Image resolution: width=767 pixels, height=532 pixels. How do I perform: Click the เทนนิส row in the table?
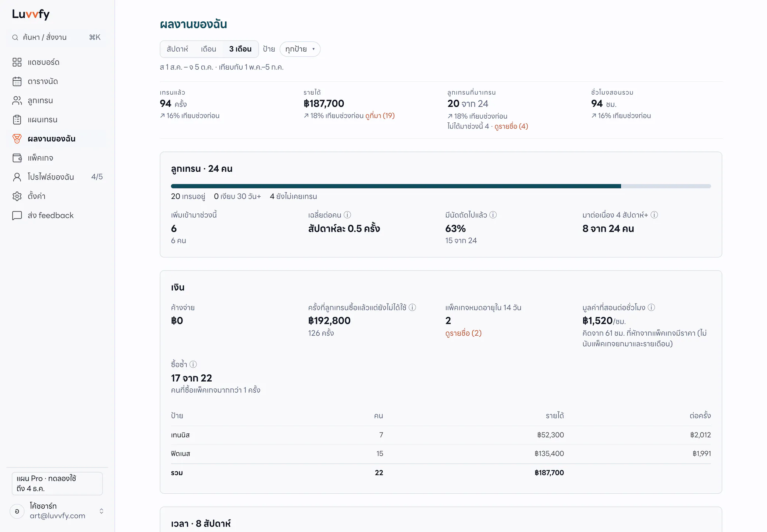click(441, 435)
